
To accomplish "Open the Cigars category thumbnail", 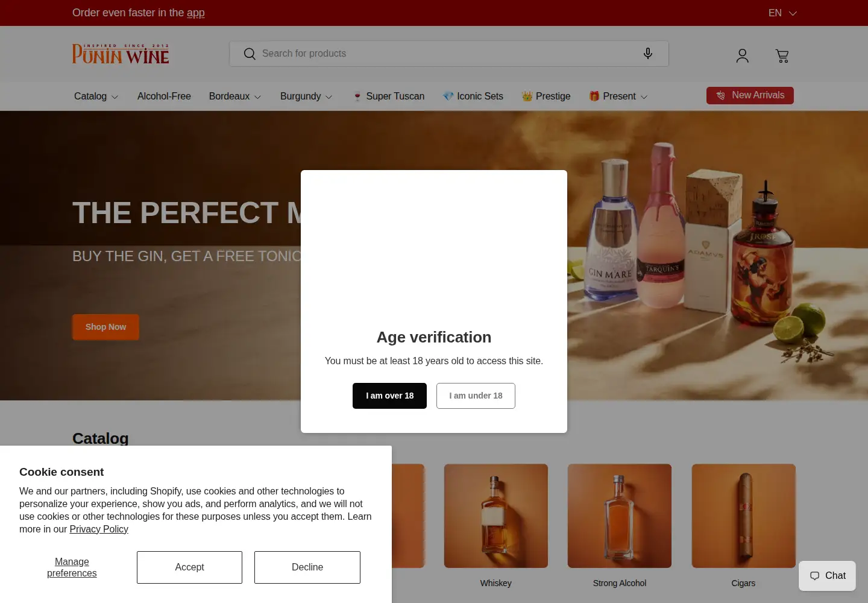I will coord(743,516).
